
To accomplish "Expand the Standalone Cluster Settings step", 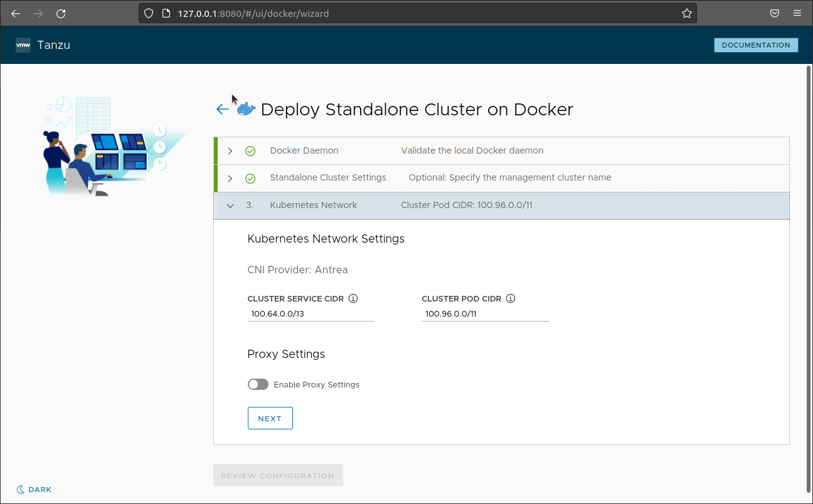I will point(230,179).
